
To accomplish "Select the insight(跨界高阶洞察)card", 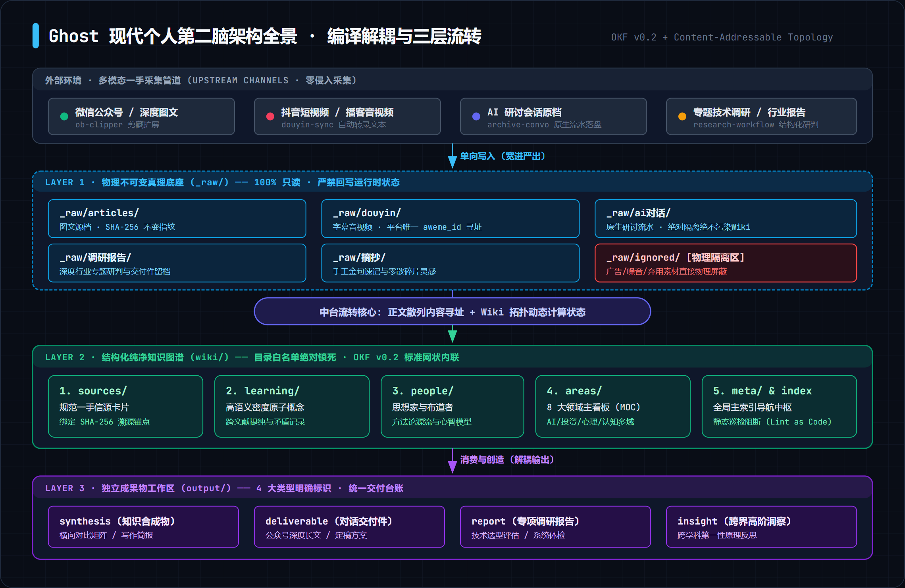I will pyautogui.click(x=761, y=527).
